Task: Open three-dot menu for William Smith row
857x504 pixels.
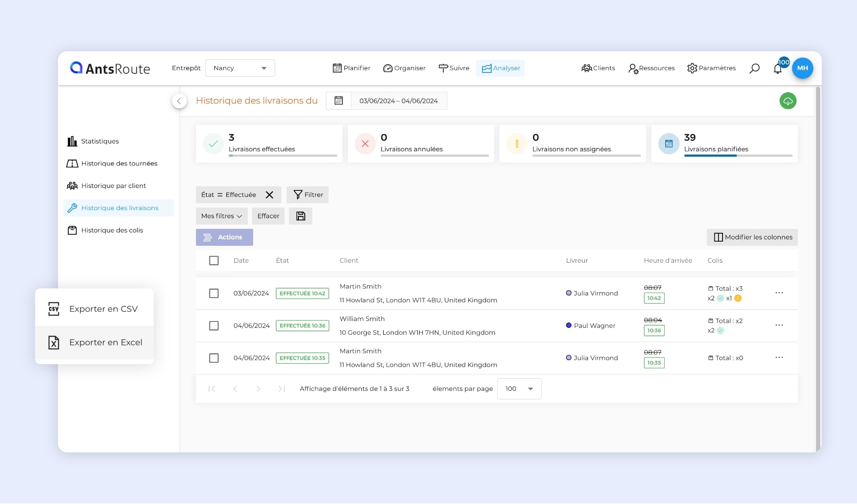Action: tap(779, 326)
